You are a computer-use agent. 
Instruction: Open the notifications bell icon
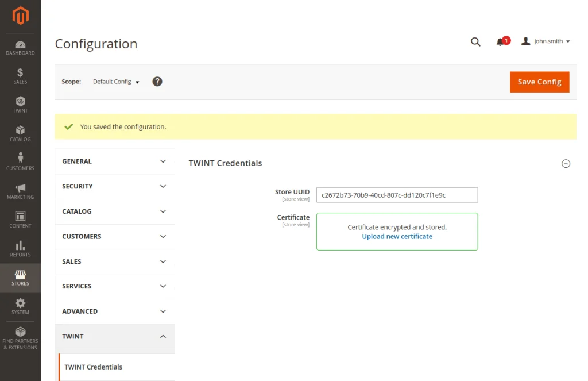[x=500, y=42]
